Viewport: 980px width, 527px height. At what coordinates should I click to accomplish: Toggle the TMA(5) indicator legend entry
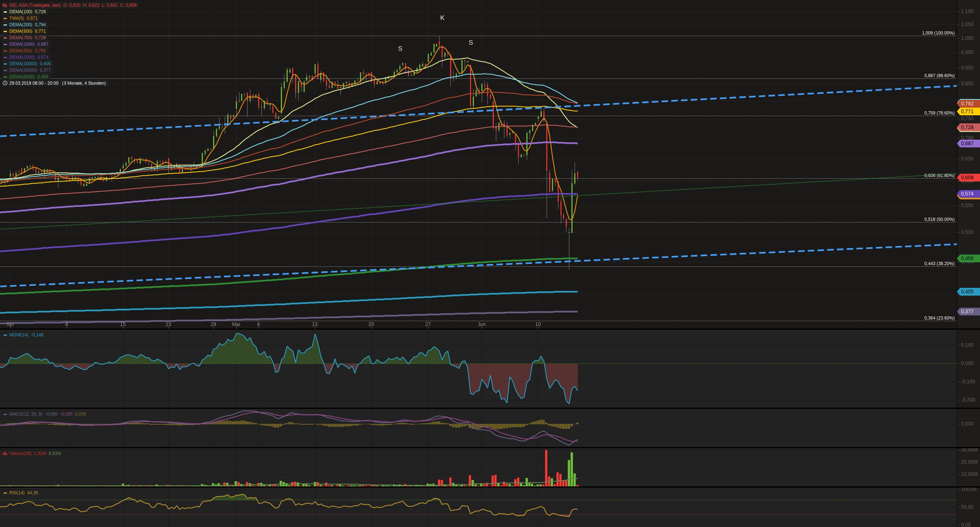pos(17,18)
